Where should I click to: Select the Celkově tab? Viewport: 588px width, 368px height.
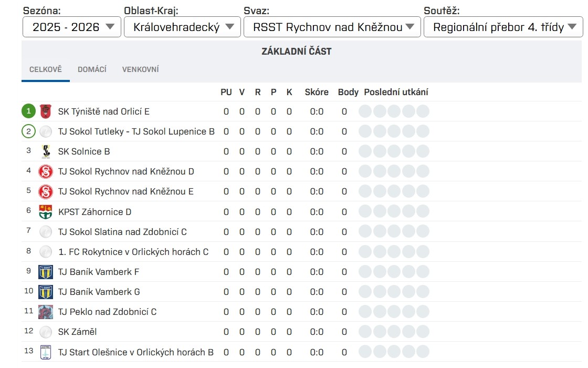tap(46, 69)
